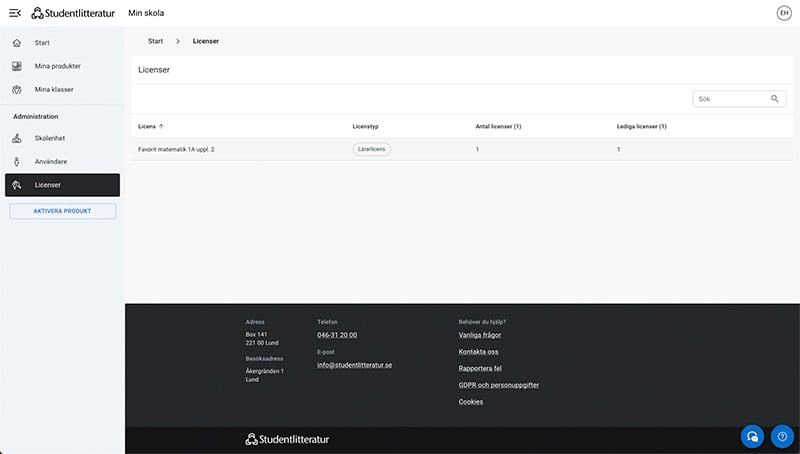Select the Licenser icon in sidebar
This screenshot has width=800, height=454.
[17, 185]
